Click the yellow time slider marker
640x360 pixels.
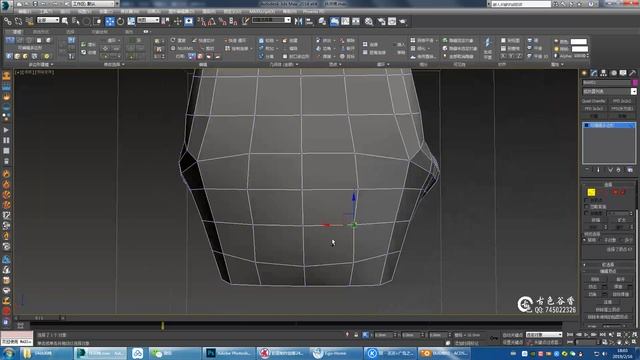162,325
